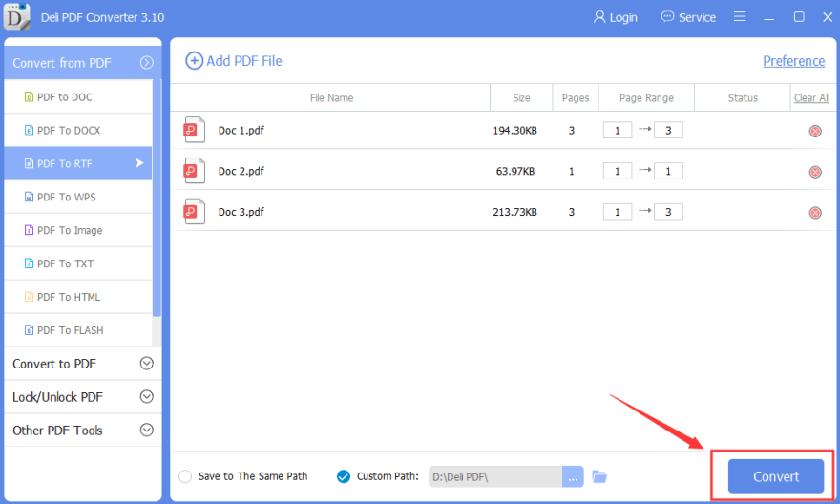The height and width of the screenshot is (504, 840).
Task: Click the Doc 1.pdf file icon
Action: [x=195, y=130]
